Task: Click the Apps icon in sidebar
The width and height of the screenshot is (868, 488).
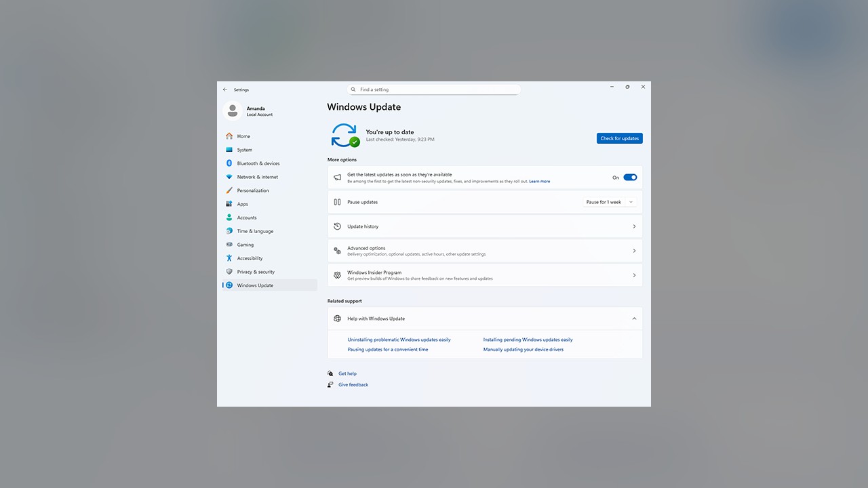Action: click(229, 204)
